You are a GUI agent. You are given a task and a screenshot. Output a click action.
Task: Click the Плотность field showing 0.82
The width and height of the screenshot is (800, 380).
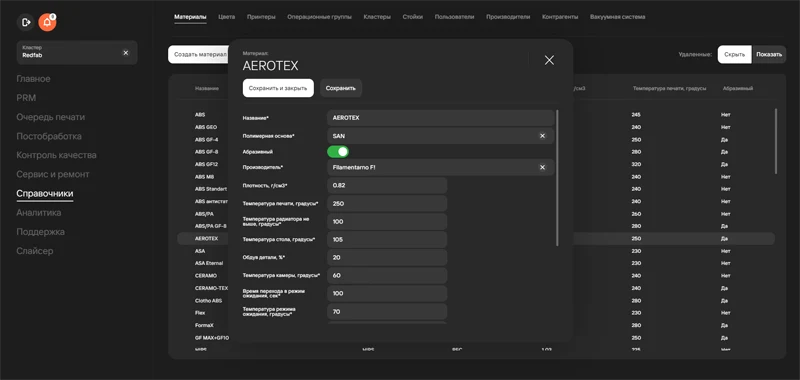[387, 186]
